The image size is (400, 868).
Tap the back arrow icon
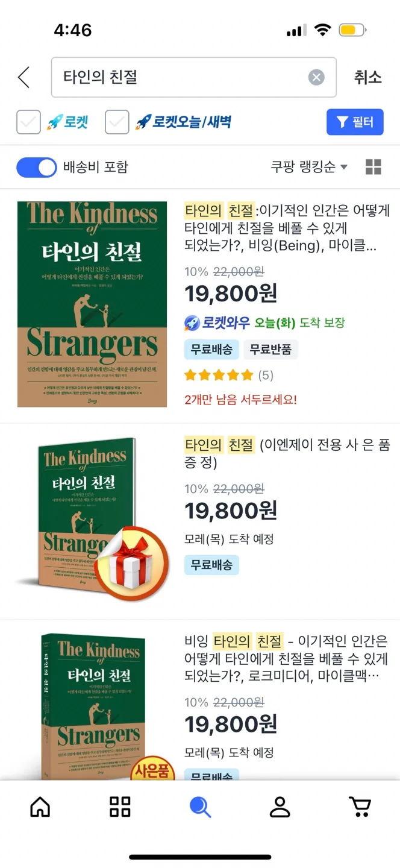click(24, 77)
